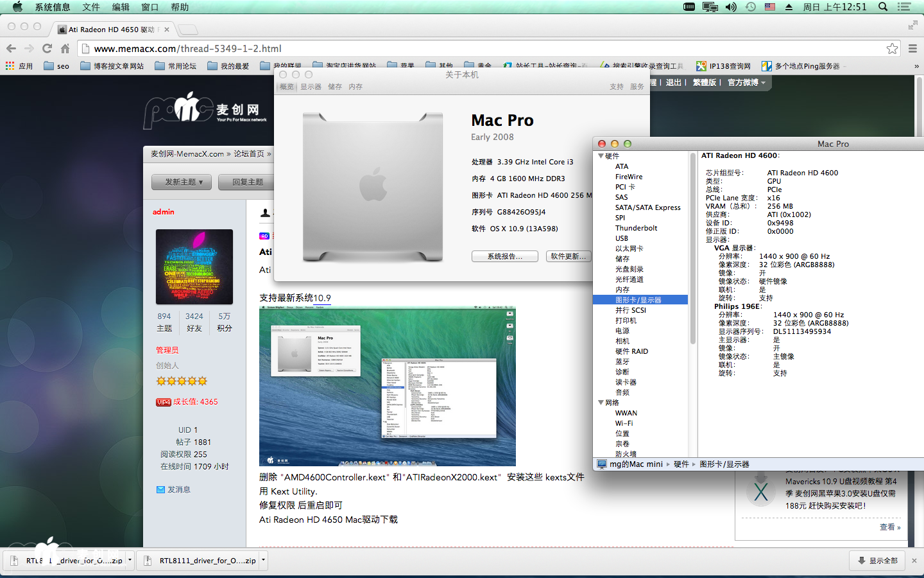Collapse the 硬件 tree section
The height and width of the screenshot is (578, 924).
pos(601,156)
